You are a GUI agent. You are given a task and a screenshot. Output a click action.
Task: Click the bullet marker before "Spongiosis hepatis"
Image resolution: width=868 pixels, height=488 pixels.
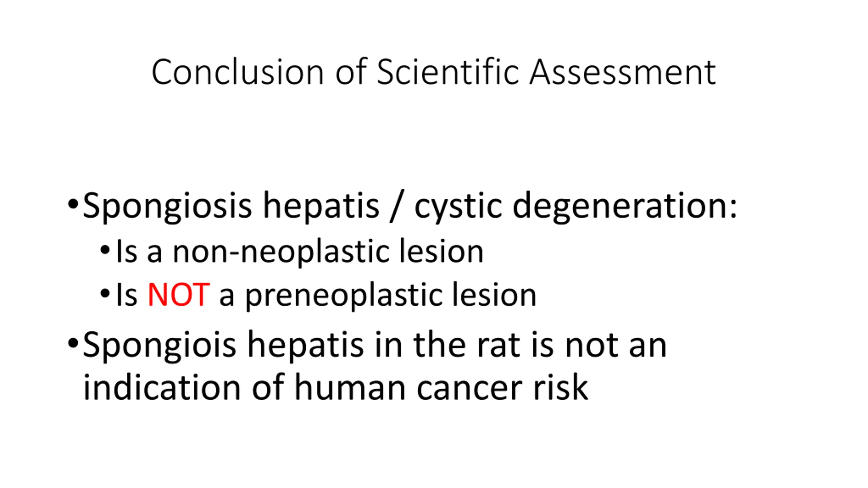coord(73,204)
